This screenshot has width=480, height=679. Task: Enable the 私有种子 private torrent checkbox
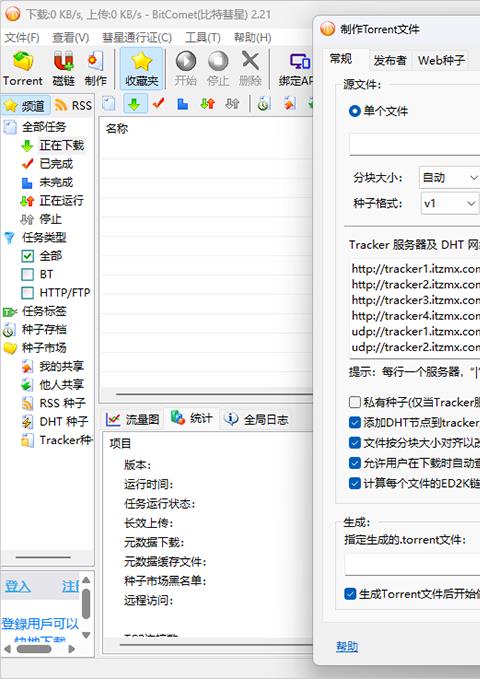tap(354, 402)
